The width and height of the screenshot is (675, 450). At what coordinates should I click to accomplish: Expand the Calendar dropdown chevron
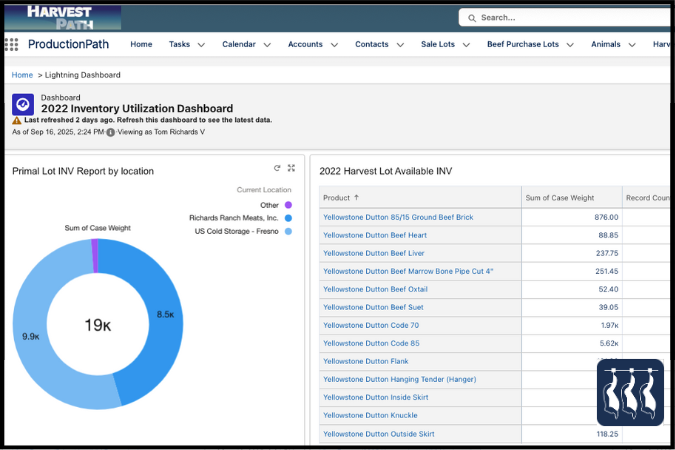click(267, 45)
